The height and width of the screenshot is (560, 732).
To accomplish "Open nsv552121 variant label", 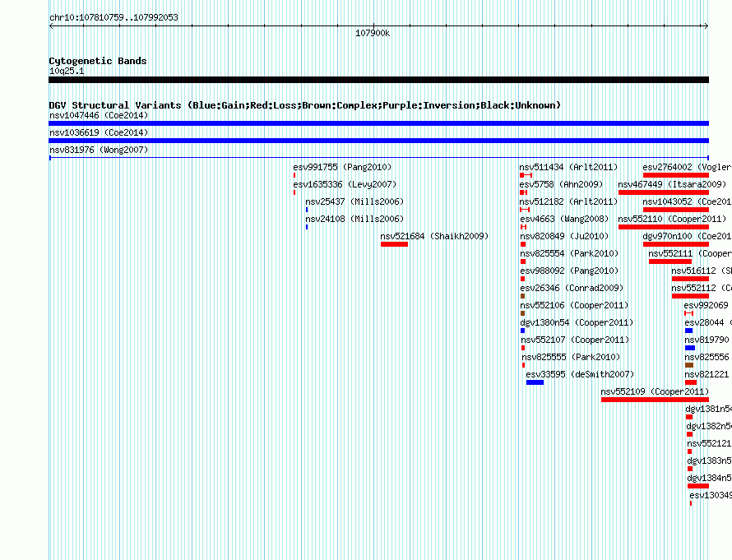I will click(x=709, y=443).
